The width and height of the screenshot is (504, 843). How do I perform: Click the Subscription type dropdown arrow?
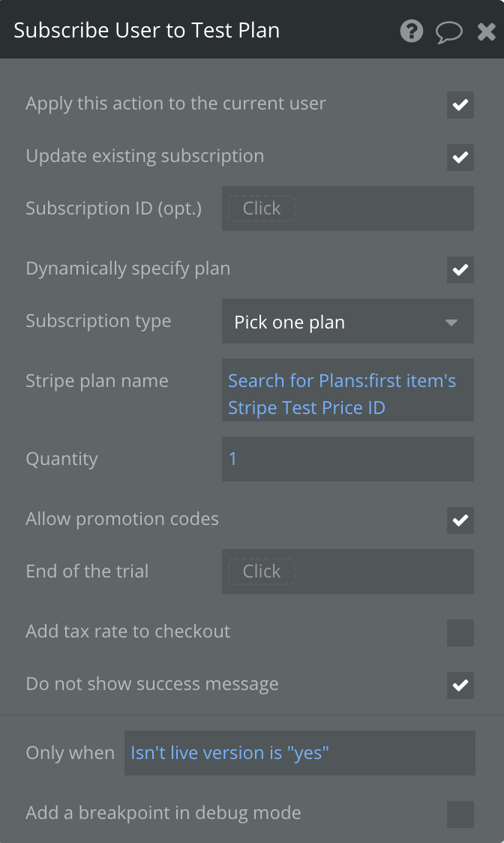[451, 321]
